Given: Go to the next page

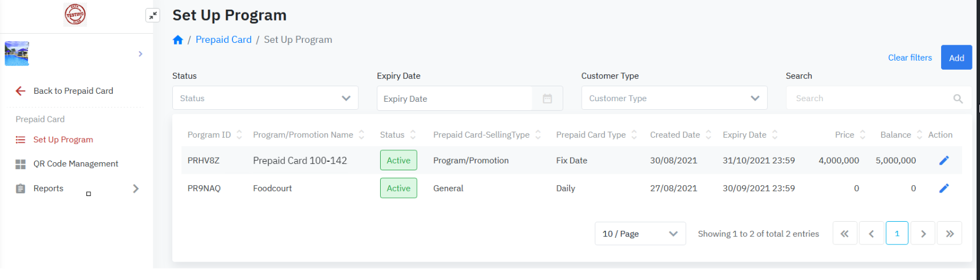Looking at the screenshot, I should (x=923, y=234).
